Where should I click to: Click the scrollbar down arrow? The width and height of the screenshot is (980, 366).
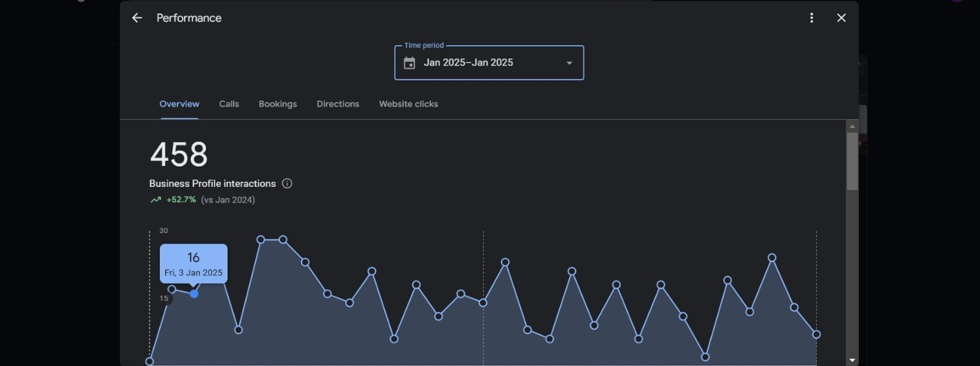[x=852, y=360]
